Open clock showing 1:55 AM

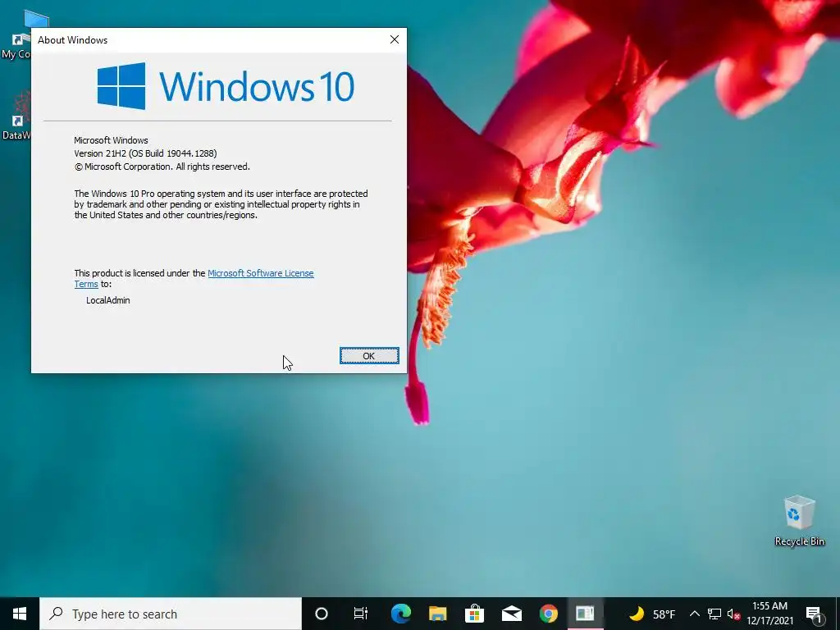coord(770,614)
